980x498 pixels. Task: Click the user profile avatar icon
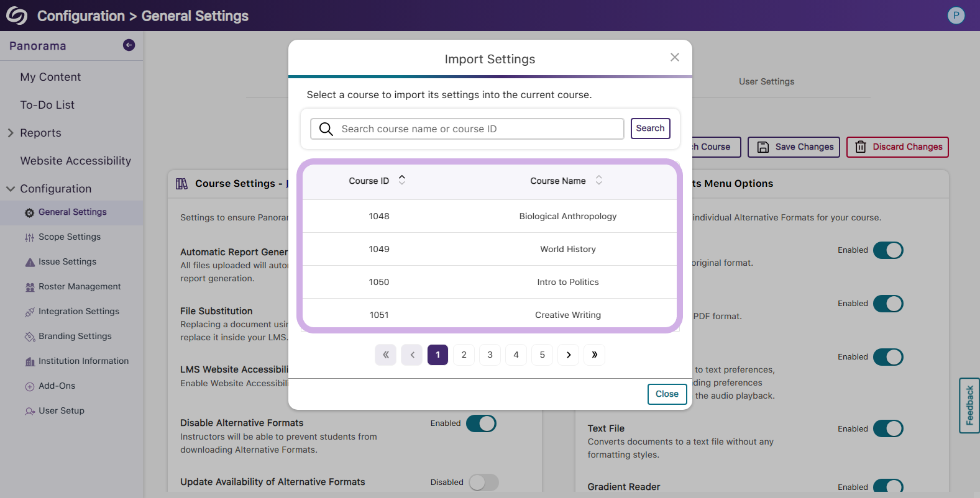click(x=956, y=16)
